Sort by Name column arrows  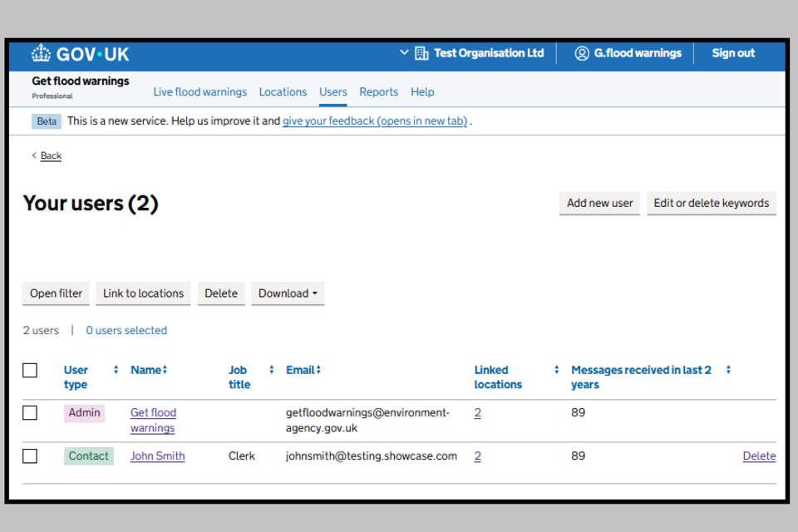[165, 370]
